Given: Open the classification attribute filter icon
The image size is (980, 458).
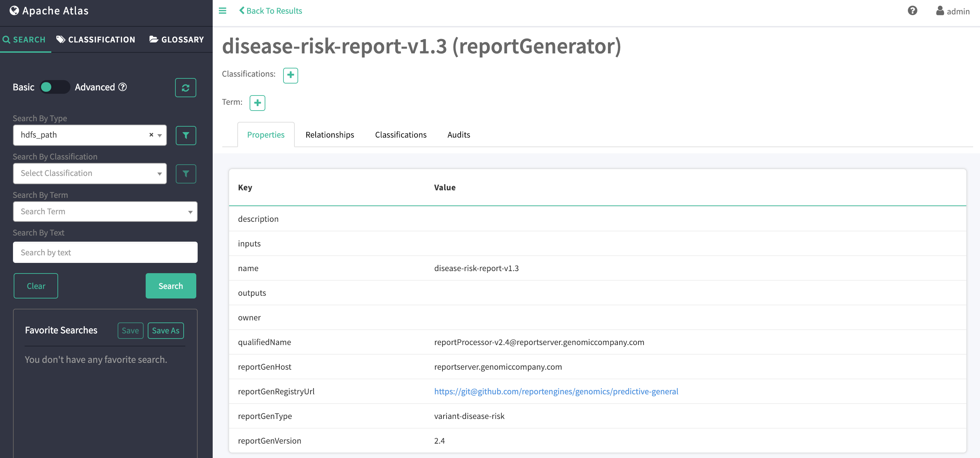Looking at the screenshot, I should [186, 174].
